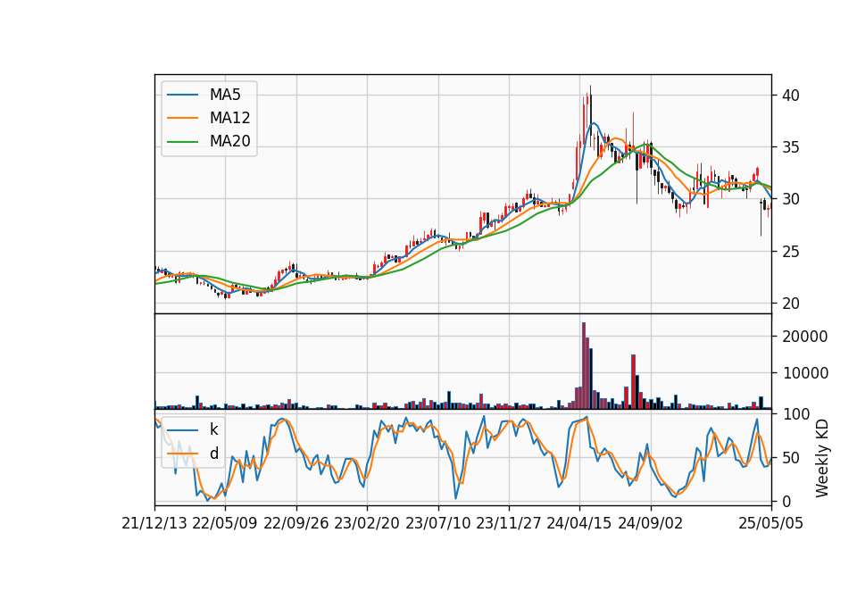Click the 23/11/27 date axis label
The height and width of the screenshot is (616, 857).
point(509,523)
